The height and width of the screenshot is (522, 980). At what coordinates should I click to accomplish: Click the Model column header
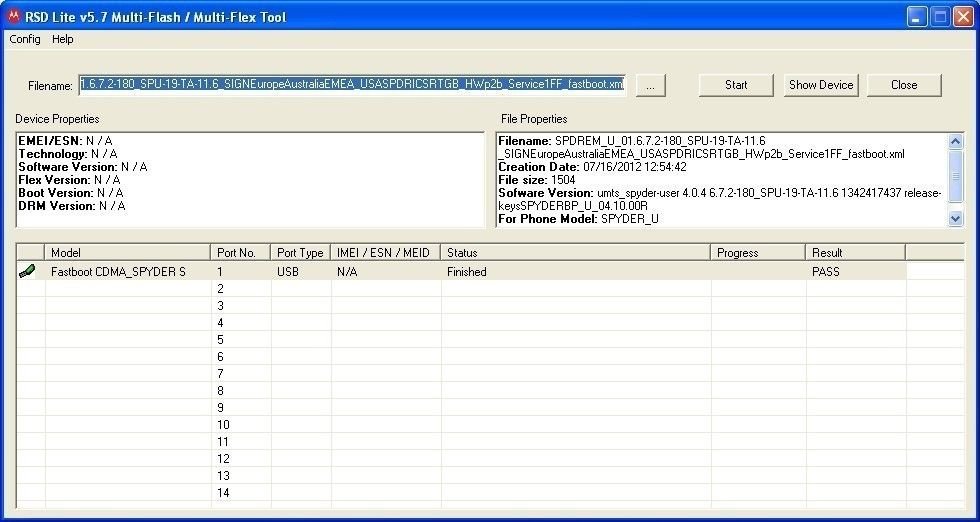point(128,253)
